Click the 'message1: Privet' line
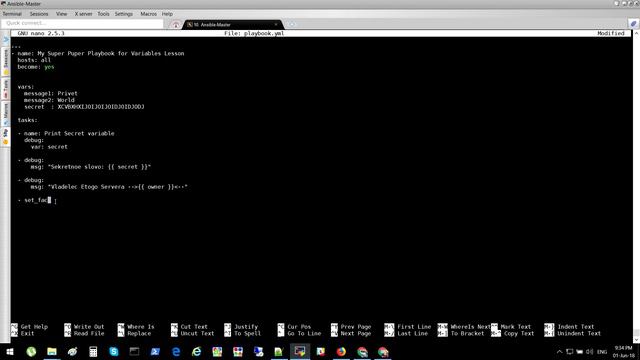Viewport: 640px width, 360px height. click(51, 93)
